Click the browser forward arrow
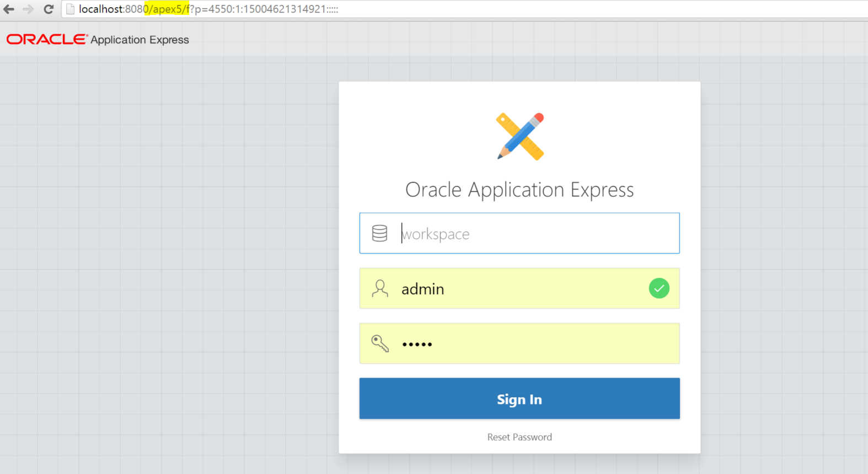868x474 pixels. [x=28, y=9]
